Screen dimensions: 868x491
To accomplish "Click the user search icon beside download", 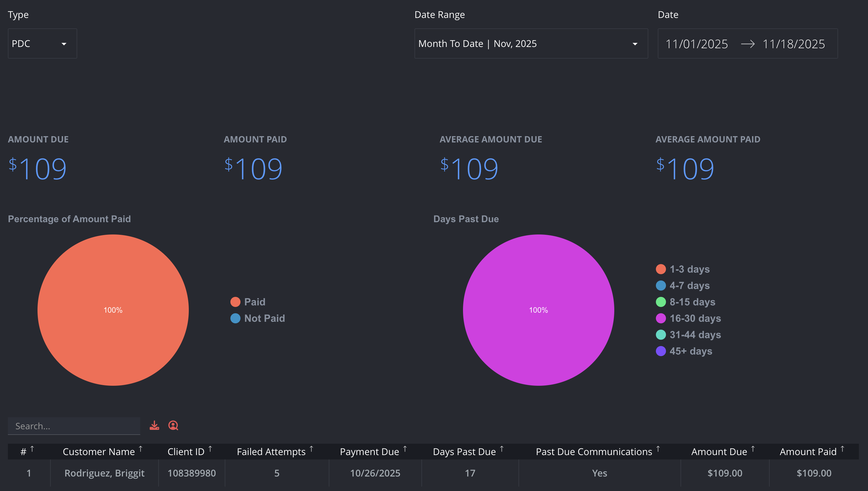I will point(173,425).
